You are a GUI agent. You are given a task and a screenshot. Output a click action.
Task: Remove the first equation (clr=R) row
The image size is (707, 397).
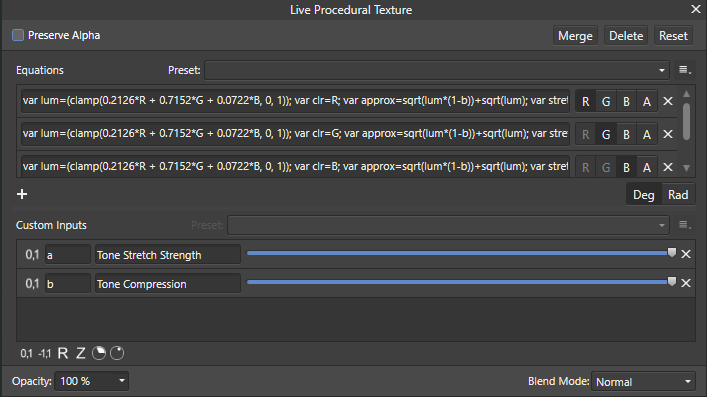(x=668, y=102)
